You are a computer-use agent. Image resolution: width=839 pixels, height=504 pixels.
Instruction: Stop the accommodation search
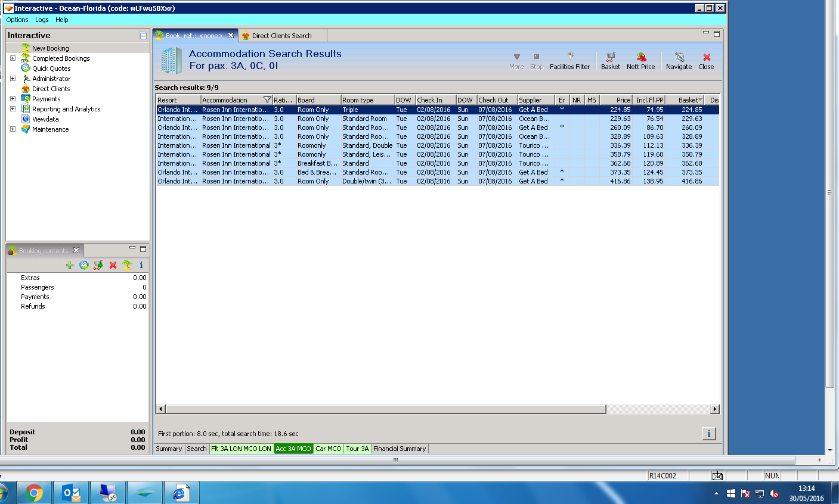(x=537, y=61)
